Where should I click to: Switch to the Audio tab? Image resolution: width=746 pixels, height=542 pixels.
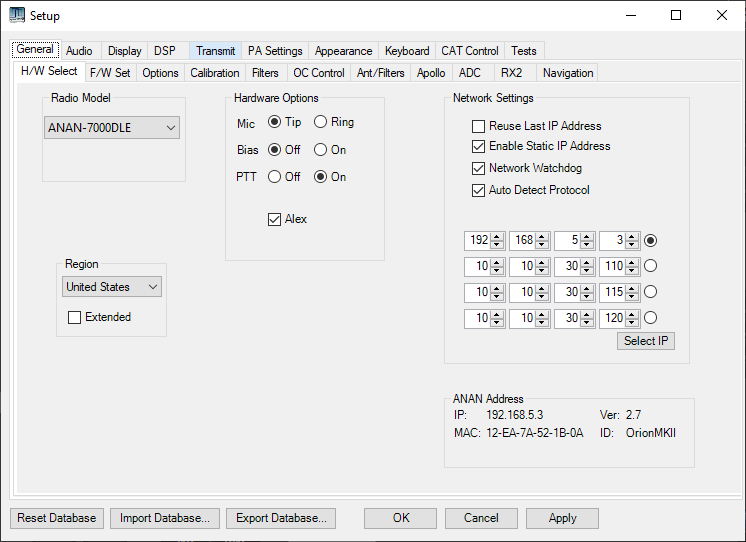point(79,51)
